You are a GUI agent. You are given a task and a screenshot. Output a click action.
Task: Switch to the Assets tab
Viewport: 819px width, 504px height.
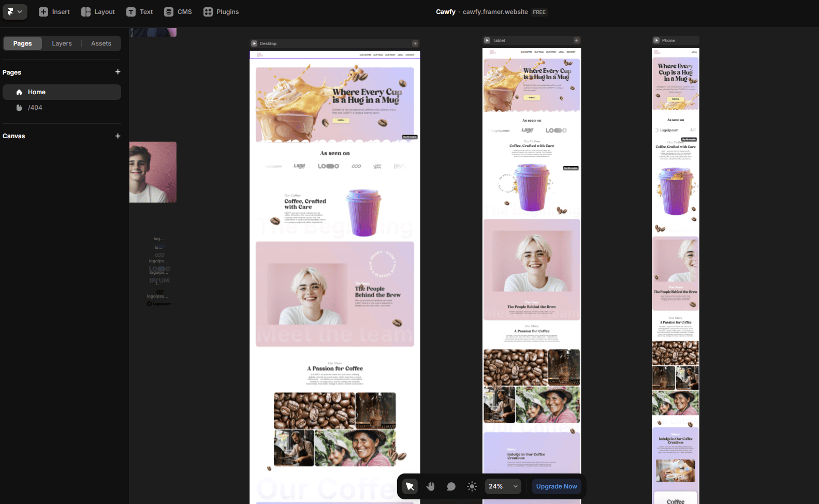(x=101, y=43)
